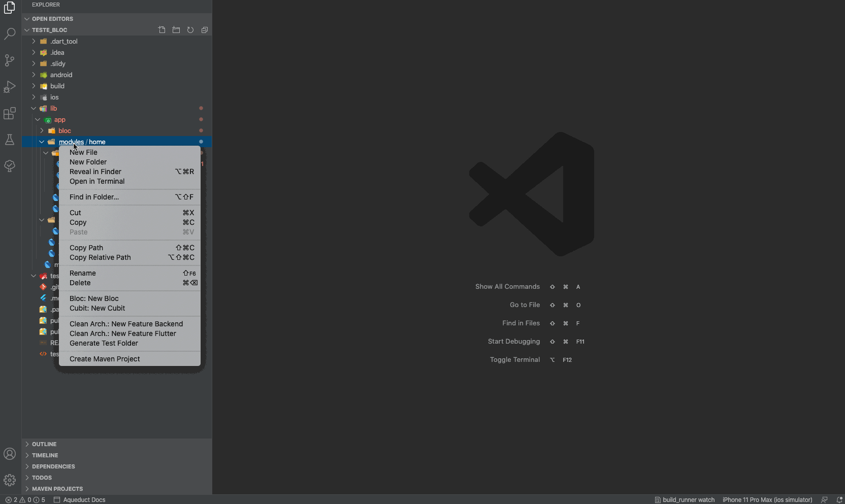Open the Manage gear icon
Image resolution: width=845 pixels, height=504 pixels.
click(x=10, y=480)
